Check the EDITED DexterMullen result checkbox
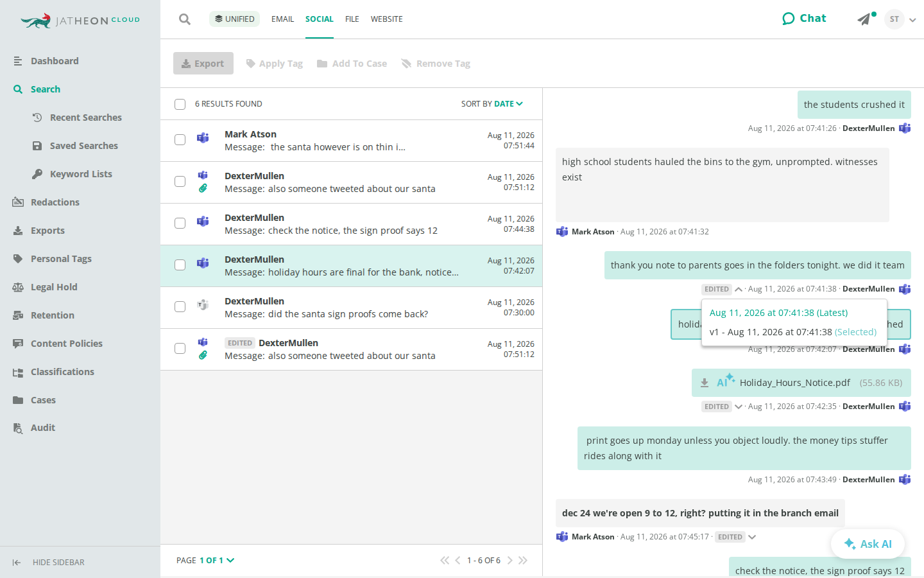 pos(180,348)
